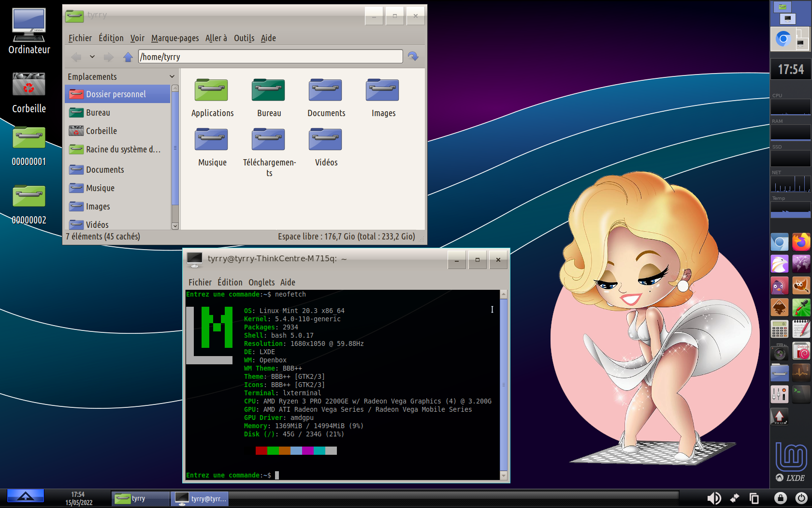Open the file manager launcher in side panel
The width and height of the screenshot is (812, 508).
[x=780, y=373]
